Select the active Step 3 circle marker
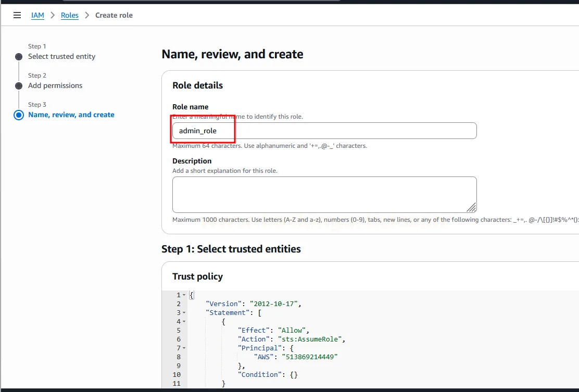The image size is (579, 392). 19,115
